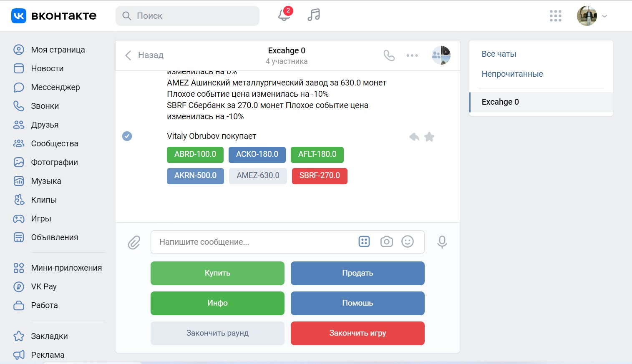Open the Excahge 0 chat avatar
The image size is (632, 364).
(441, 55)
